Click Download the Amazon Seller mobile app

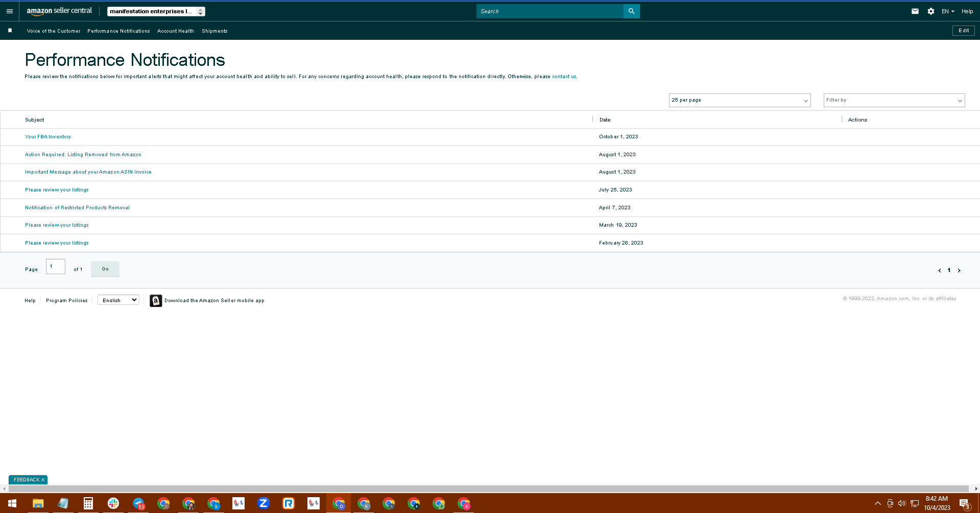coord(214,301)
